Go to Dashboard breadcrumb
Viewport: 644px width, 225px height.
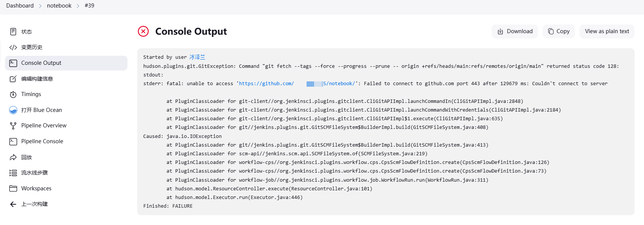click(x=20, y=6)
